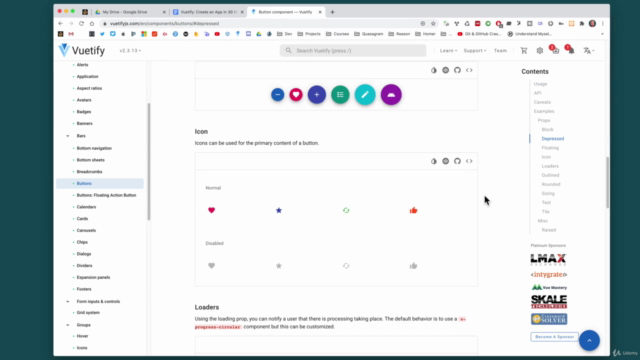Collapse the Bars group in sidebar
This screenshot has height=360, width=640.
(x=68, y=136)
